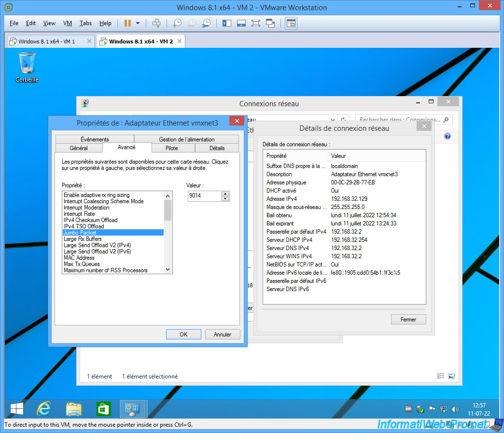The width and height of the screenshot is (504, 433).
Task: Decrease the Valeur with down spinner arrow
Action: [225, 198]
